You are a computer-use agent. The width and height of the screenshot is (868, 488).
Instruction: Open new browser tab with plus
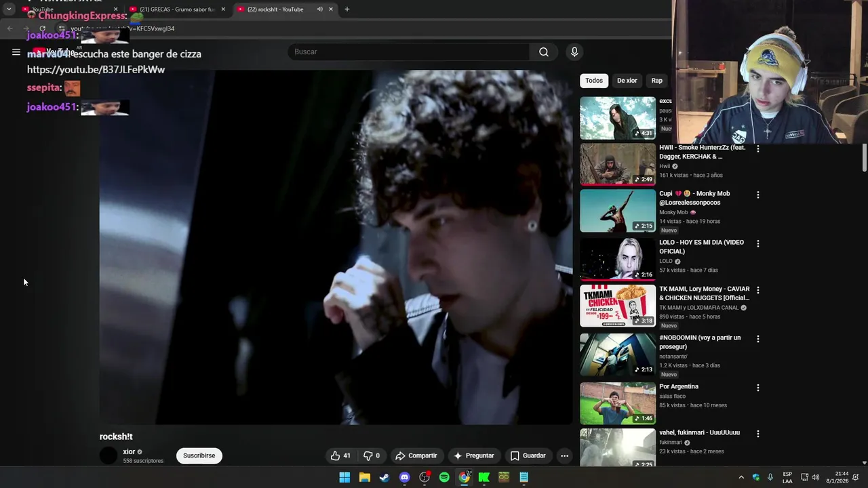click(347, 9)
